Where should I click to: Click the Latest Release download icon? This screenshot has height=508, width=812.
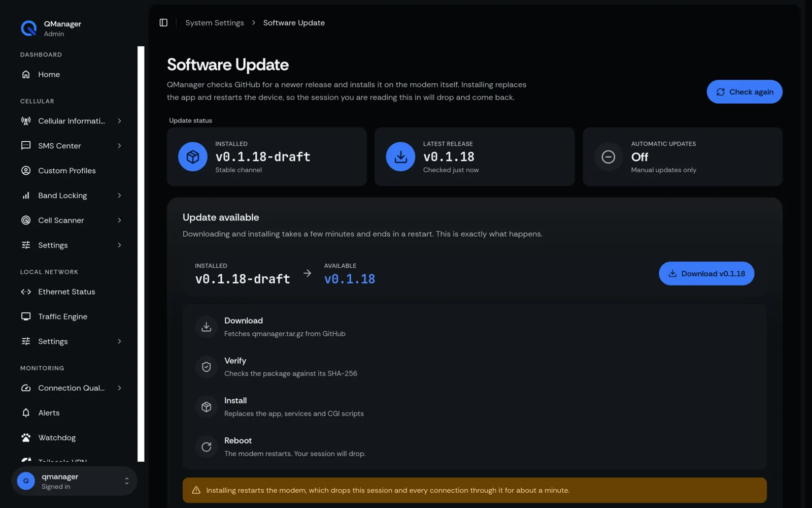point(400,157)
